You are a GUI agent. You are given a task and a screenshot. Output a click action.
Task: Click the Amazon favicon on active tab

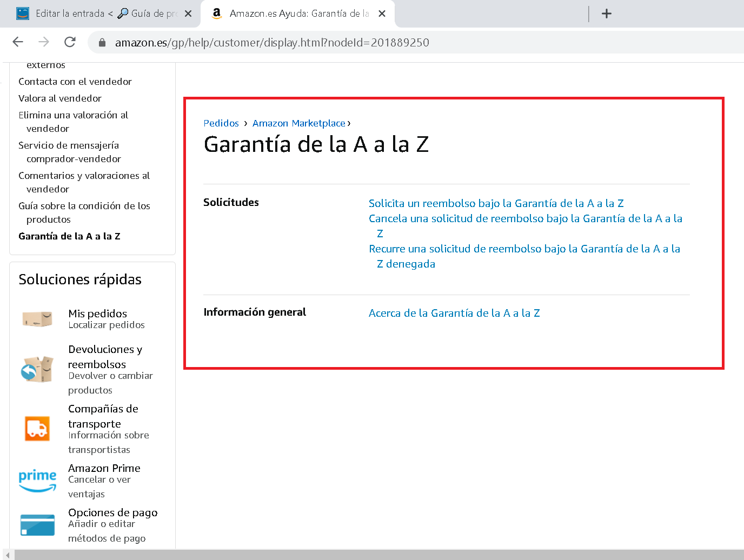(x=217, y=14)
